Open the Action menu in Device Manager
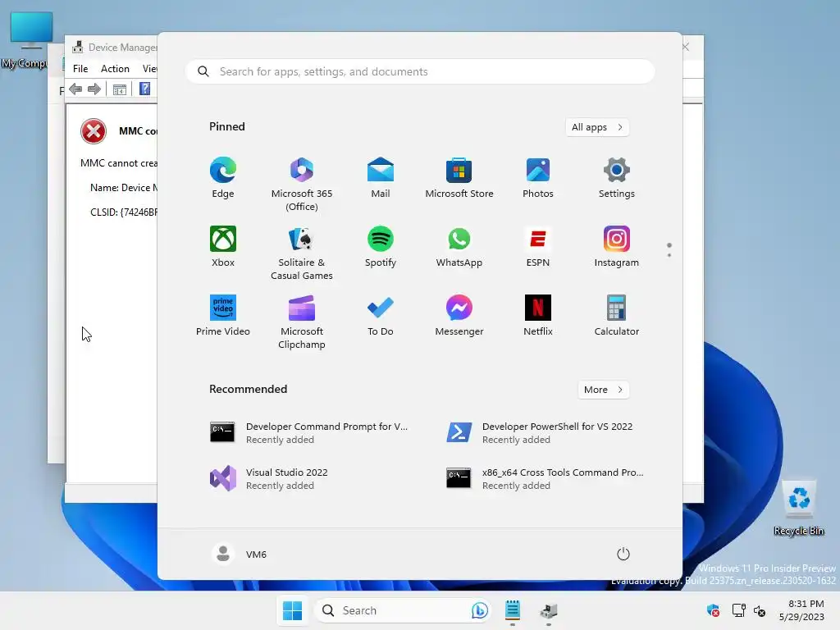The height and width of the screenshot is (630, 840). click(115, 69)
